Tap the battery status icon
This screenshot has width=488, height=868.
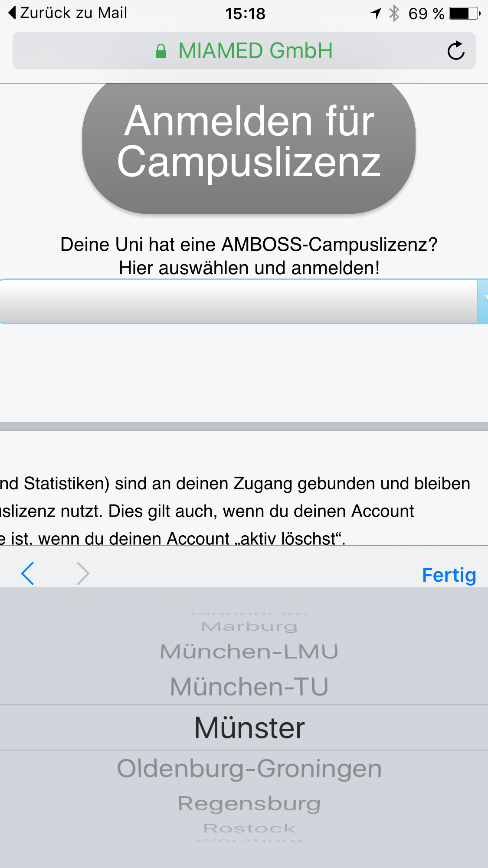click(x=464, y=13)
